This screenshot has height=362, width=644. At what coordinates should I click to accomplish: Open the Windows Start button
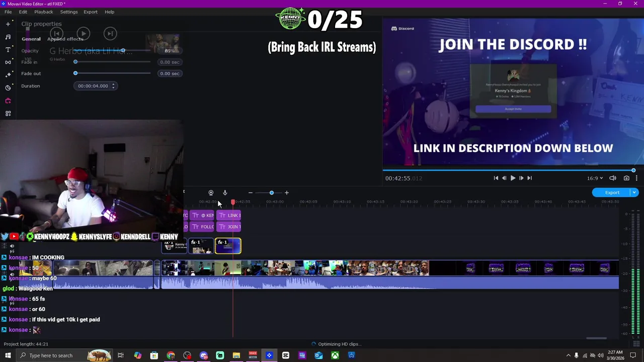8,355
